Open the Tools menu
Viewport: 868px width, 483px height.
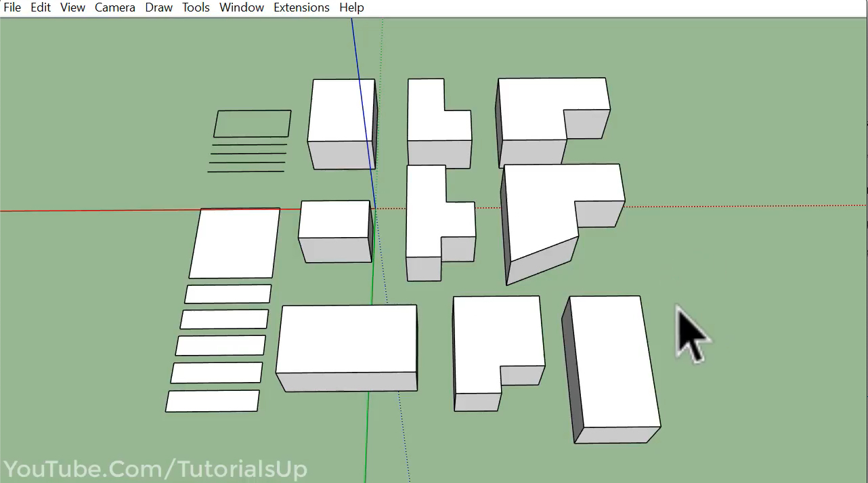(196, 7)
